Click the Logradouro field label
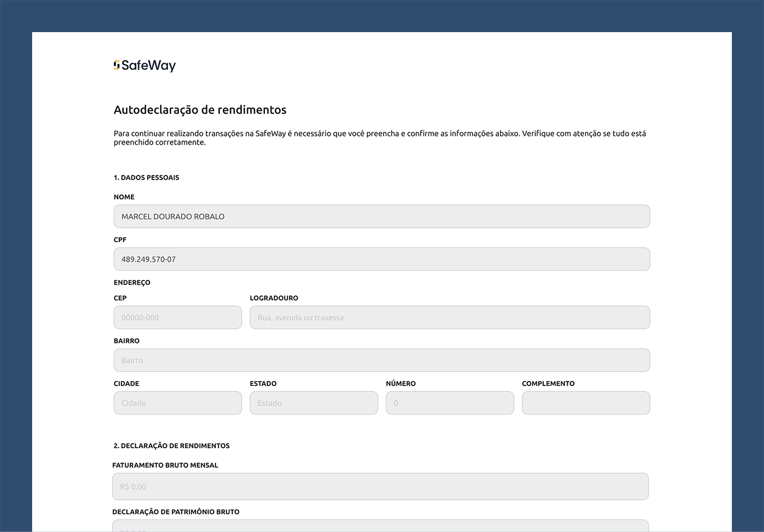Viewport: 764px width, 532px height. tap(274, 298)
